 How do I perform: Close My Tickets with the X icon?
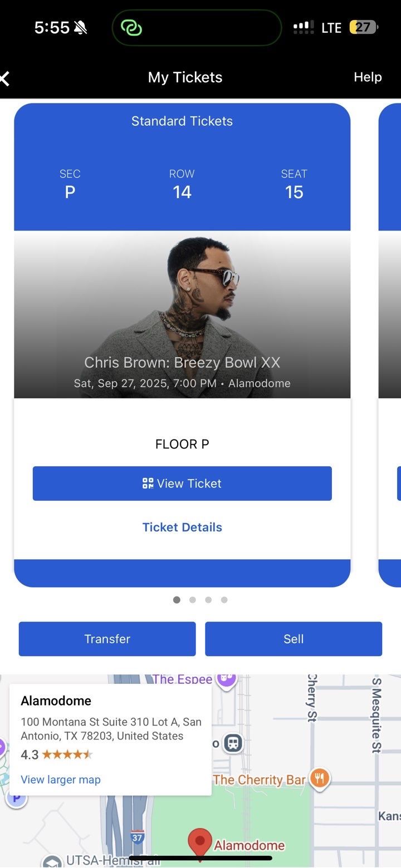6,78
